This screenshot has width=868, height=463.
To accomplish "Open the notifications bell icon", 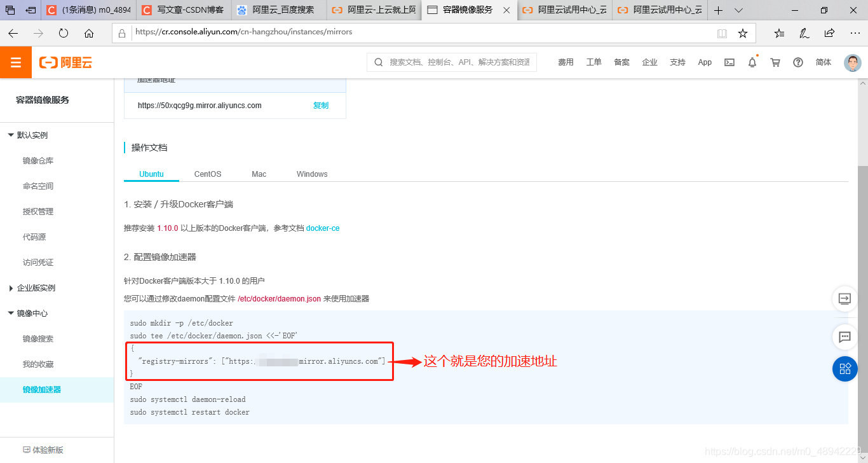I will (752, 62).
